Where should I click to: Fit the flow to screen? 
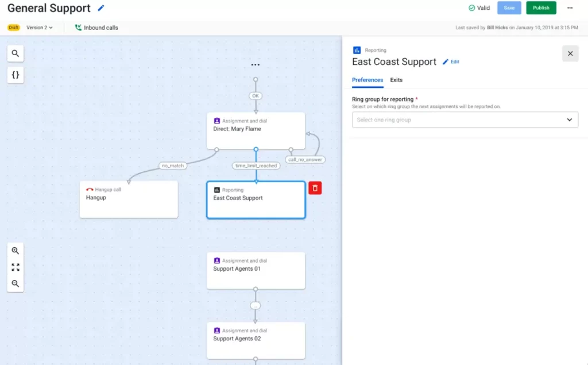click(16, 267)
